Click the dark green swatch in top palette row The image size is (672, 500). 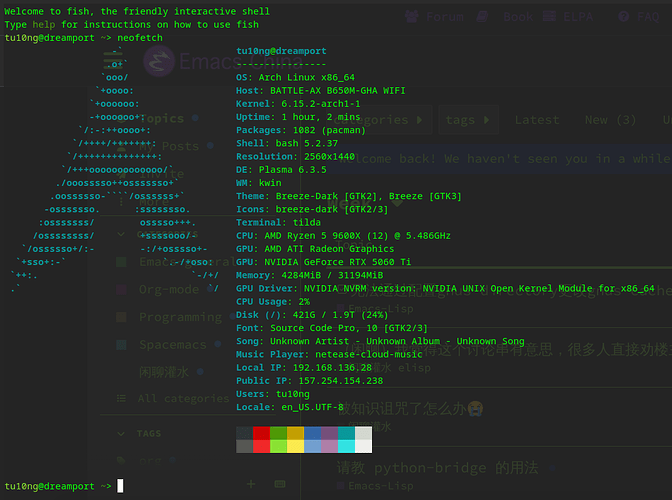pyautogui.click(x=279, y=433)
